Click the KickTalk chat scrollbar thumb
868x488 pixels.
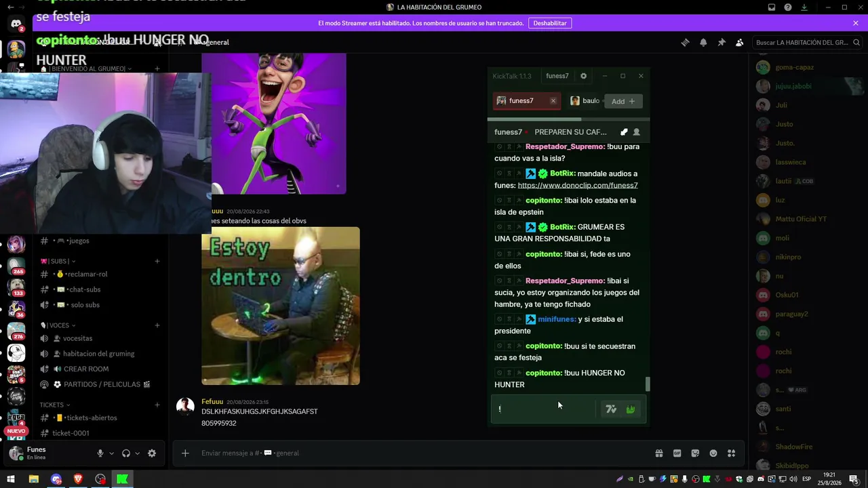[x=647, y=384]
